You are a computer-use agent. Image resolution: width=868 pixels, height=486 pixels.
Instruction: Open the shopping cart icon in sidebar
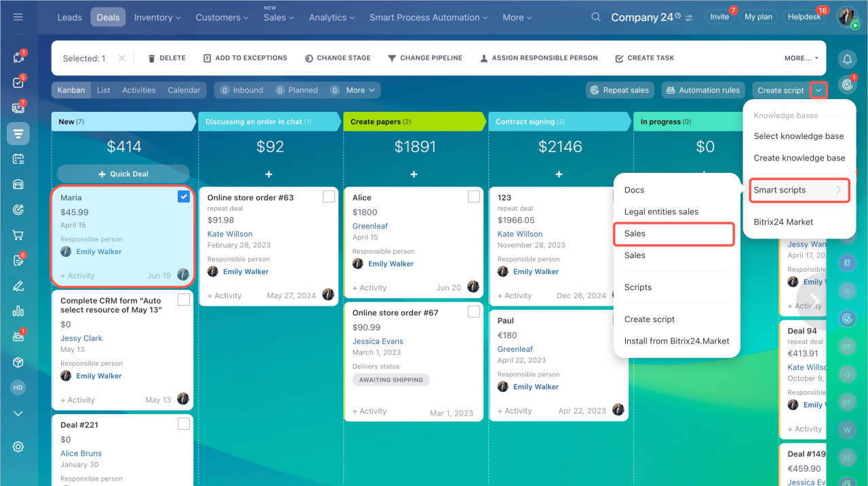(18, 235)
